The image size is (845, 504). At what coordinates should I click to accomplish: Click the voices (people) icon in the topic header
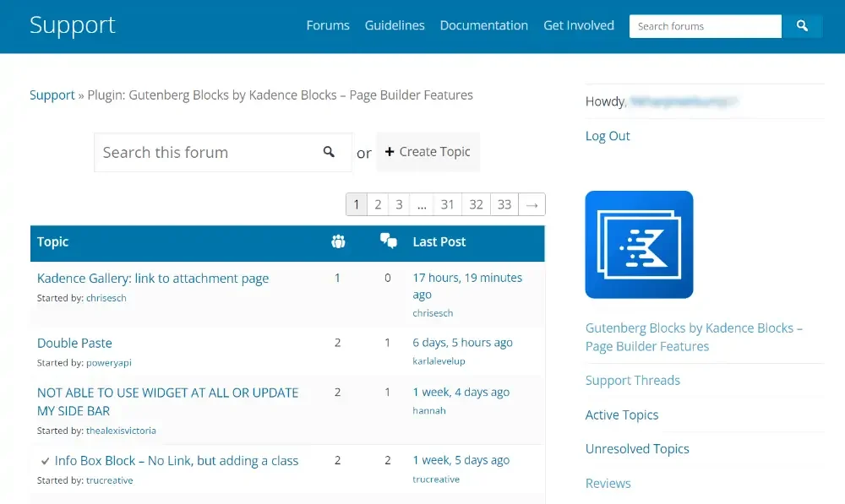click(338, 241)
